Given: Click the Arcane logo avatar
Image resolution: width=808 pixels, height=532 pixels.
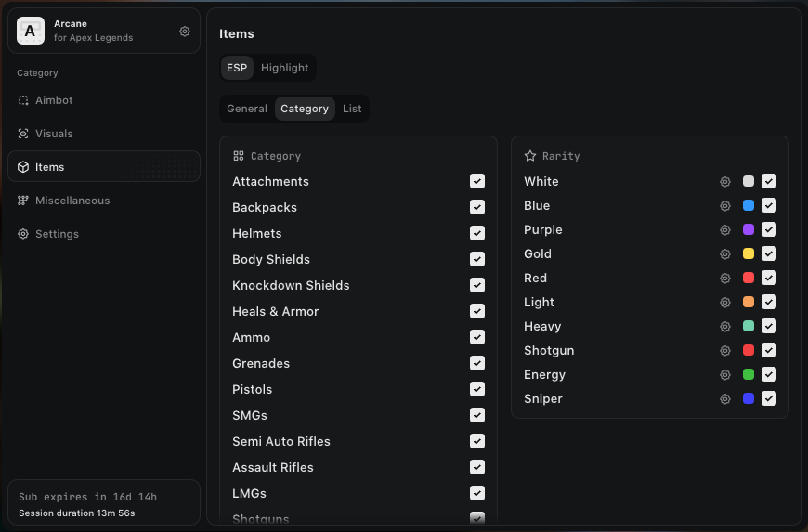Looking at the screenshot, I should (31, 31).
